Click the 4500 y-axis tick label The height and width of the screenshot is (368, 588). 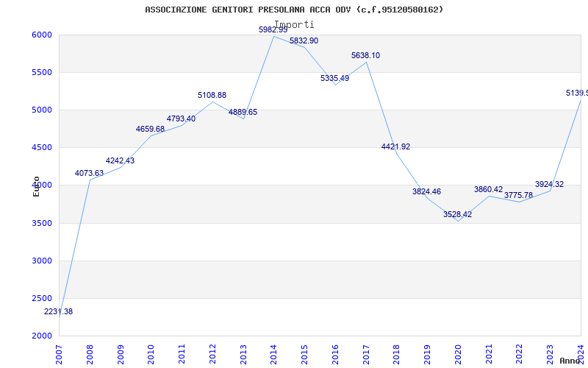click(41, 147)
